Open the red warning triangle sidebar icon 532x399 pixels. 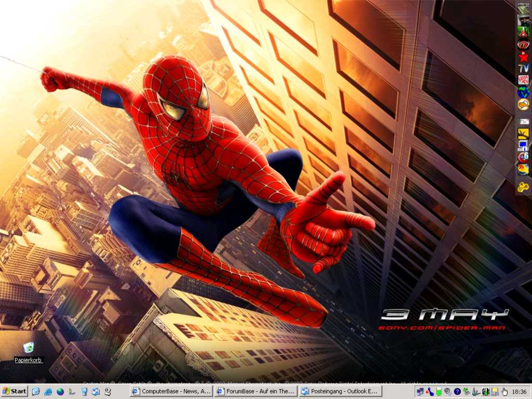pos(523,32)
